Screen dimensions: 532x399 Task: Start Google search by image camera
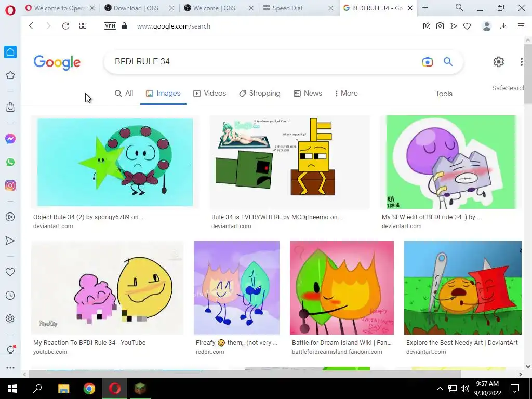coord(428,62)
